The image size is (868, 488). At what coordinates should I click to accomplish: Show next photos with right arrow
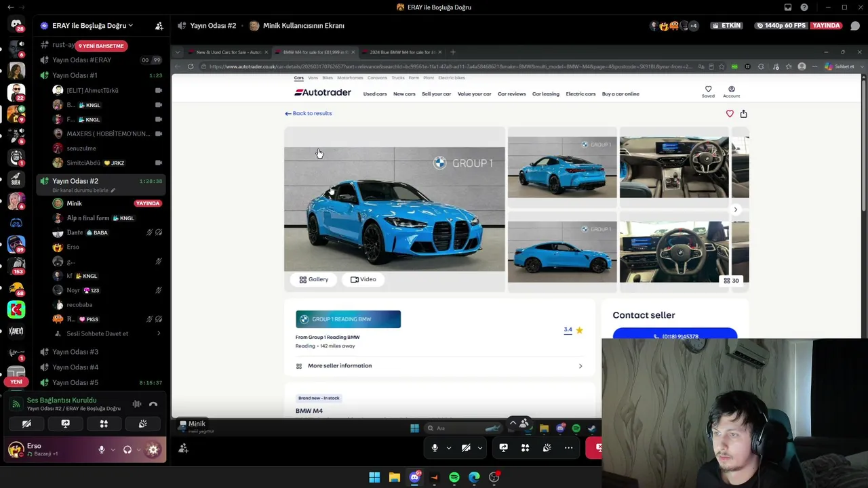click(735, 209)
